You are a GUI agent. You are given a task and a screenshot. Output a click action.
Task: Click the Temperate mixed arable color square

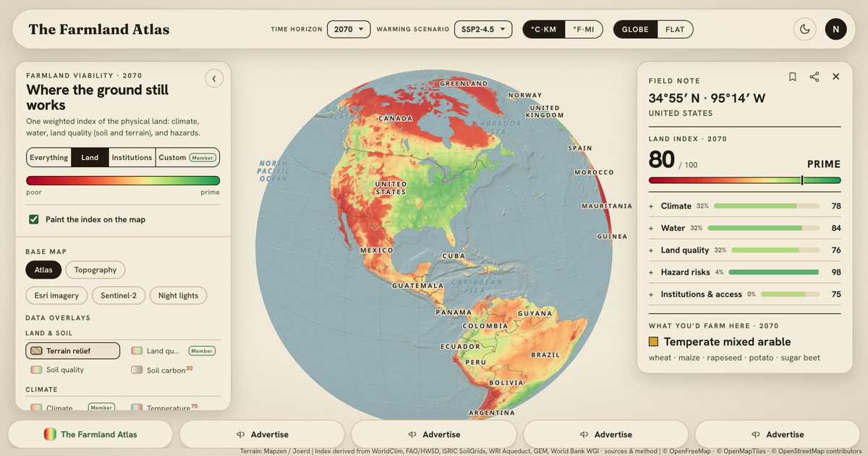tap(653, 342)
